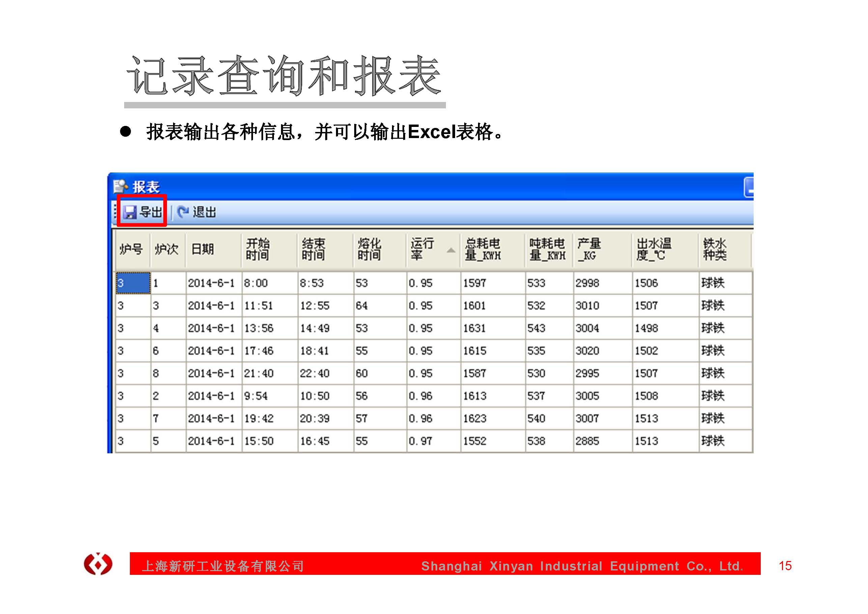The width and height of the screenshot is (868, 614).
Task: Click the 铁水种类 column header
Action: [x=725, y=250]
